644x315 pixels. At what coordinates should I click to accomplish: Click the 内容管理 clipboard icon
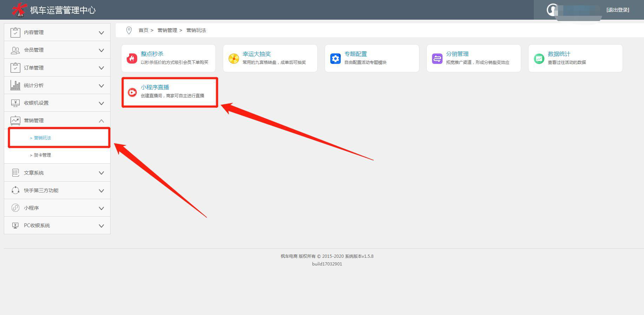pos(15,32)
